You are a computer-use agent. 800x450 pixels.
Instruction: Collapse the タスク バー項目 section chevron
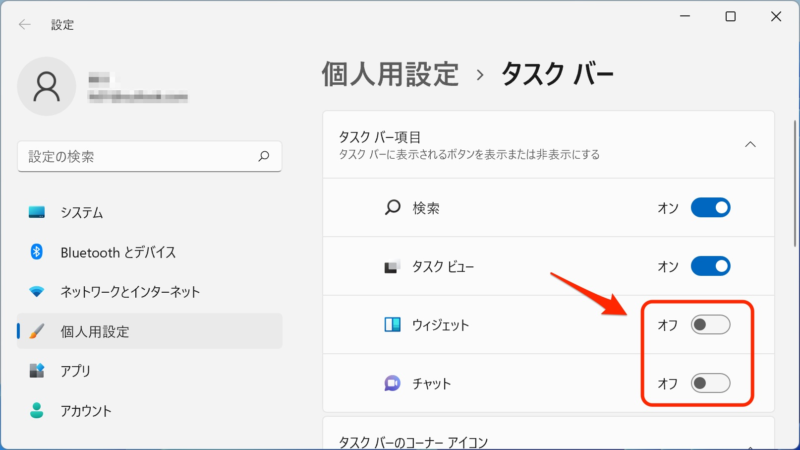pos(750,144)
